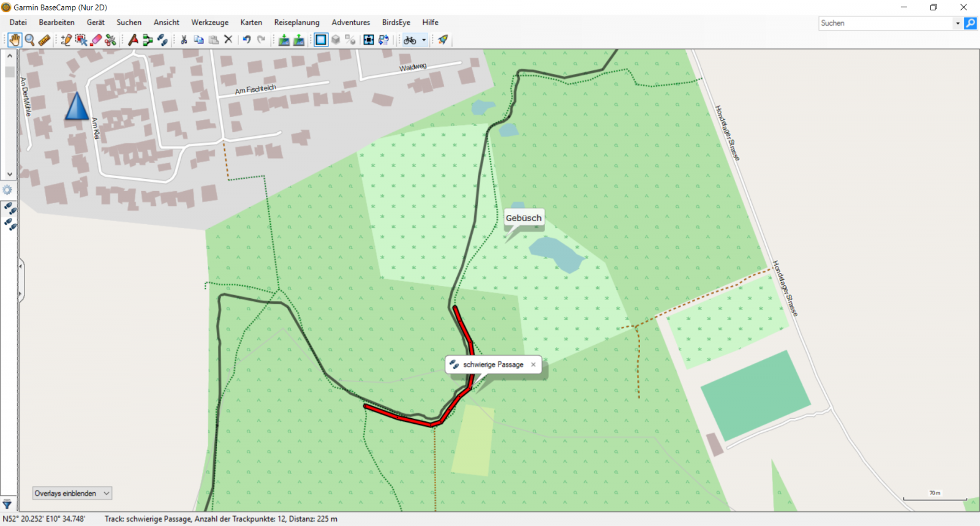Click the rocket Adventure icon
Screen dimensions: 980x526
tap(442, 40)
